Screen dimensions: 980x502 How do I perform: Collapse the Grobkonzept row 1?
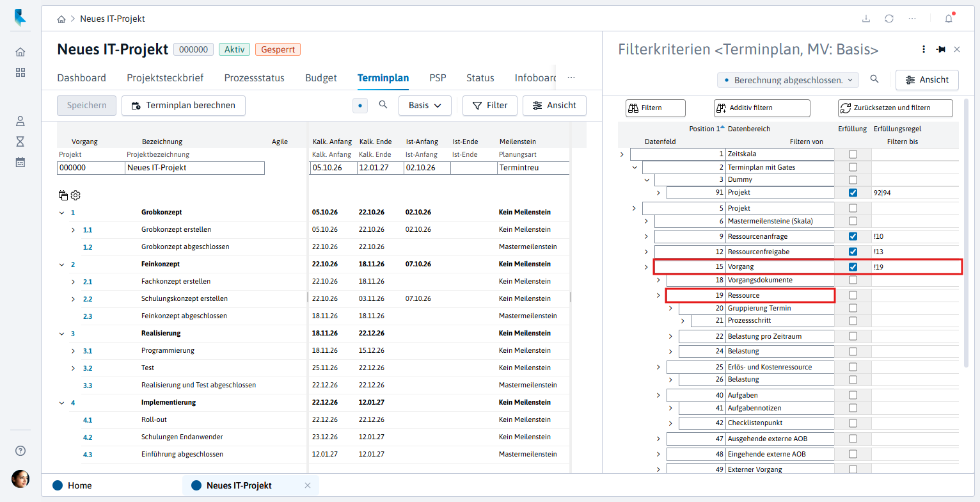tap(62, 213)
